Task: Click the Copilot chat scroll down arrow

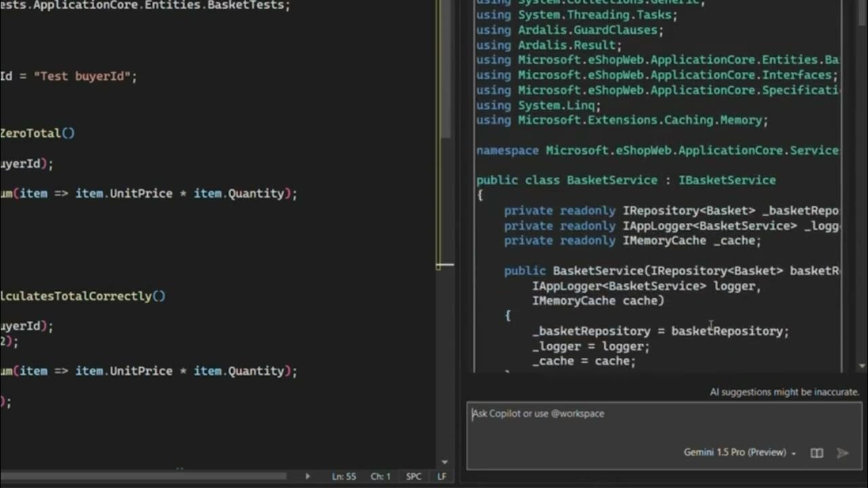Action: click(x=862, y=366)
